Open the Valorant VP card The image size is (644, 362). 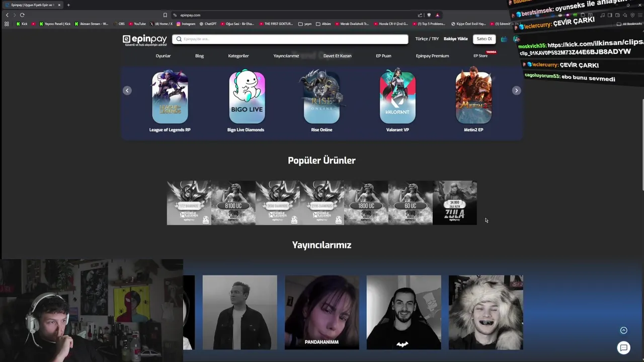pos(397,101)
